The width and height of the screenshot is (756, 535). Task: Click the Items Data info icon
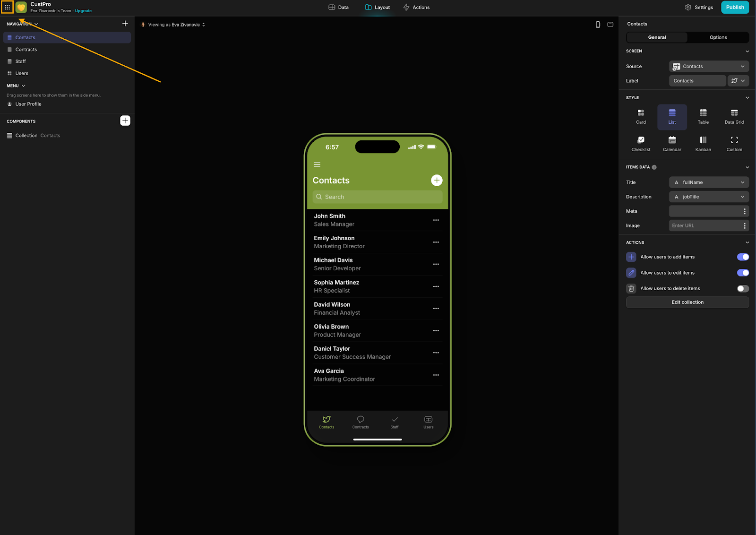pyautogui.click(x=654, y=167)
